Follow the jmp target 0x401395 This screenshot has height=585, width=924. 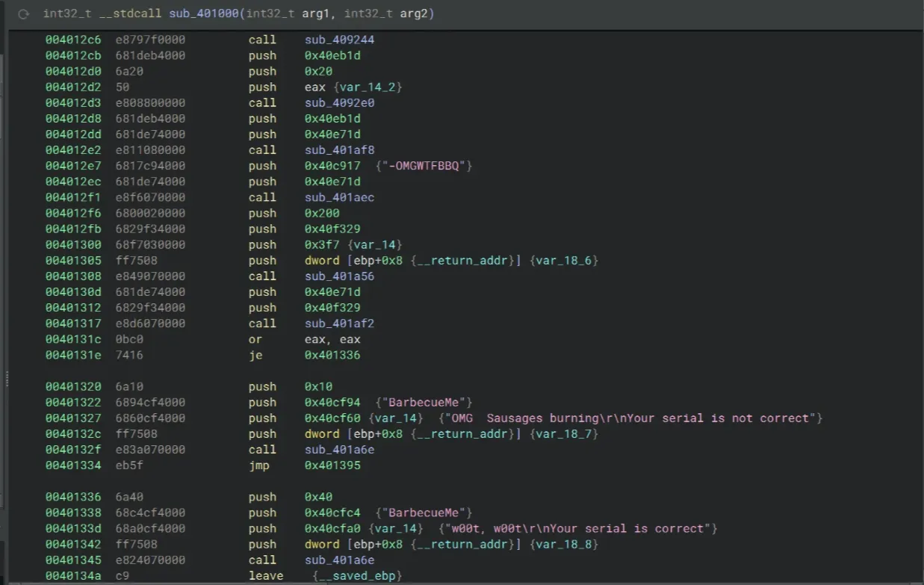pyautogui.click(x=332, y=465)
